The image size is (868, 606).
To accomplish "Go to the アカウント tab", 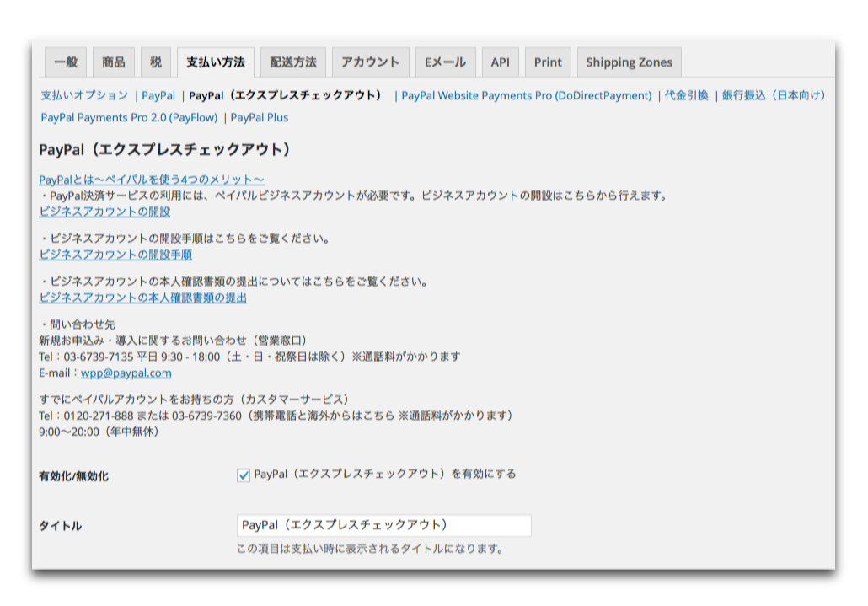I will tap(370, 62).
